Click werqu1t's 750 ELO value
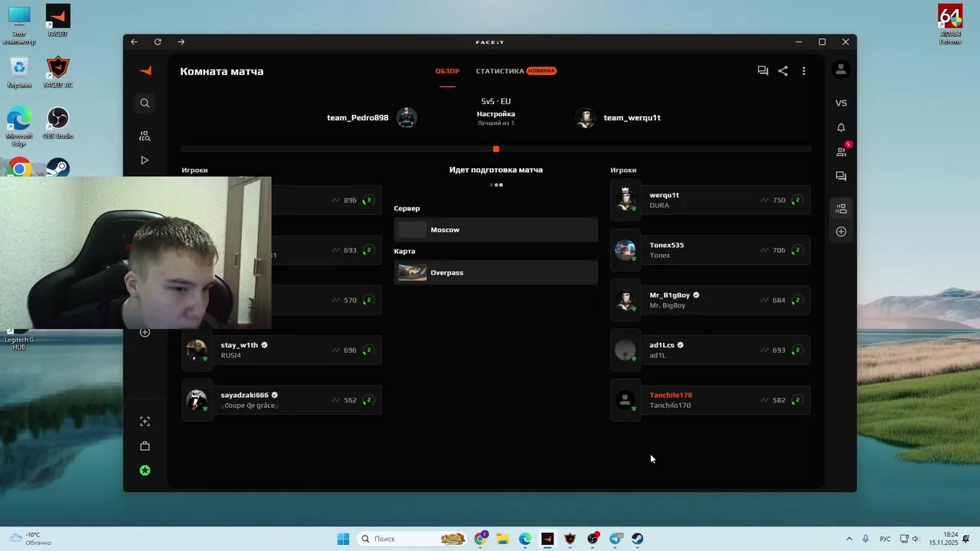This screenshot has width=980, height=551. [779, 201]
